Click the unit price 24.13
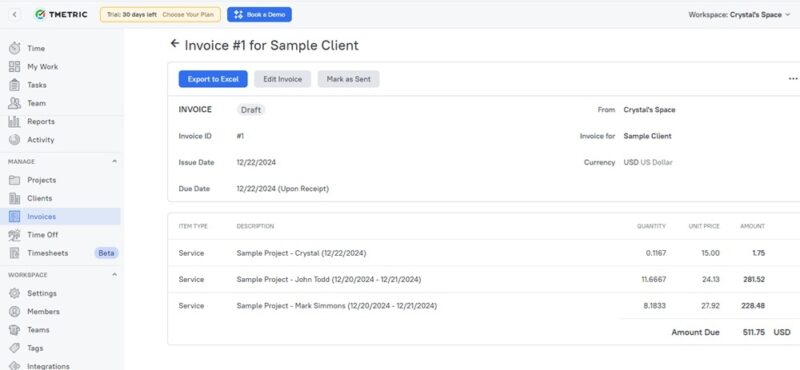Image resolution: width=800 pixels, height=370 pixels. (x=711, y=280)
